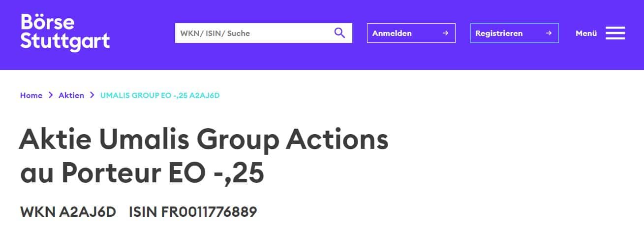The width and height of the screenshot is (644, 241).
Task: Click the Registrieren button
Action: coord(515,33)
